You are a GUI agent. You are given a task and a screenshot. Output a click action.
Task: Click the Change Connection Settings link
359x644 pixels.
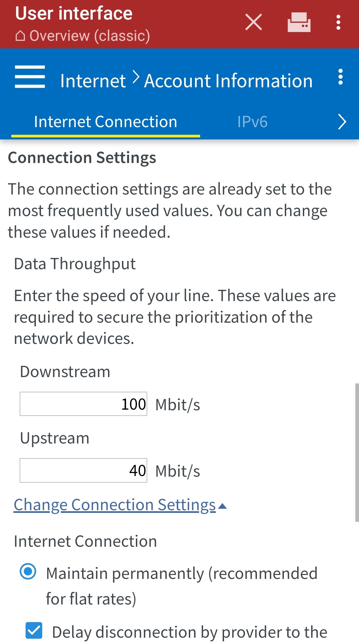(115, 505)
